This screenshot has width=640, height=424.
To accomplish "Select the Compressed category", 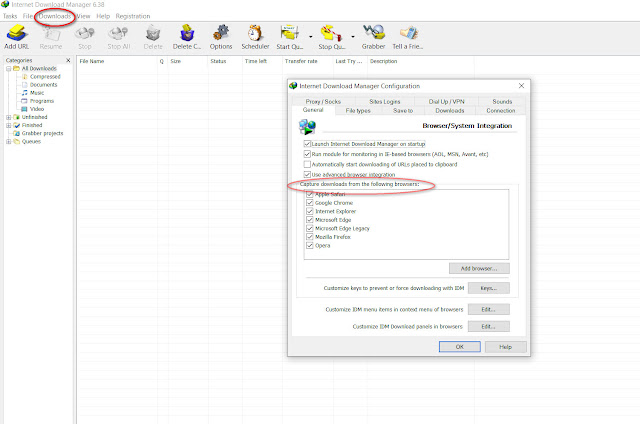I will (45, 77).
